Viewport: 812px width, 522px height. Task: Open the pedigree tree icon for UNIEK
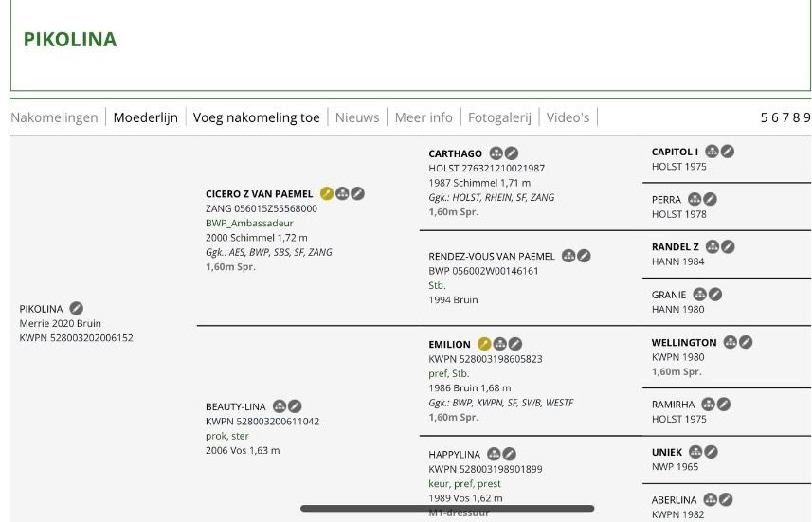click(696, 452)
